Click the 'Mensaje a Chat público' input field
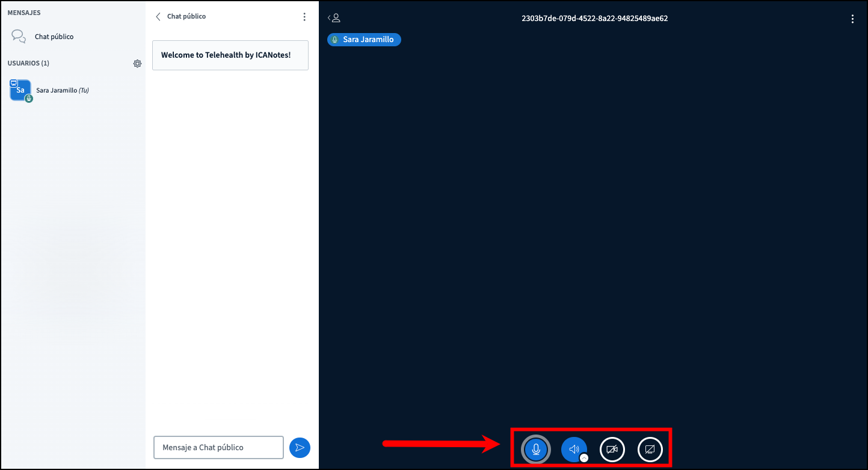The image size is (868, 470). (x=218, y=448)
